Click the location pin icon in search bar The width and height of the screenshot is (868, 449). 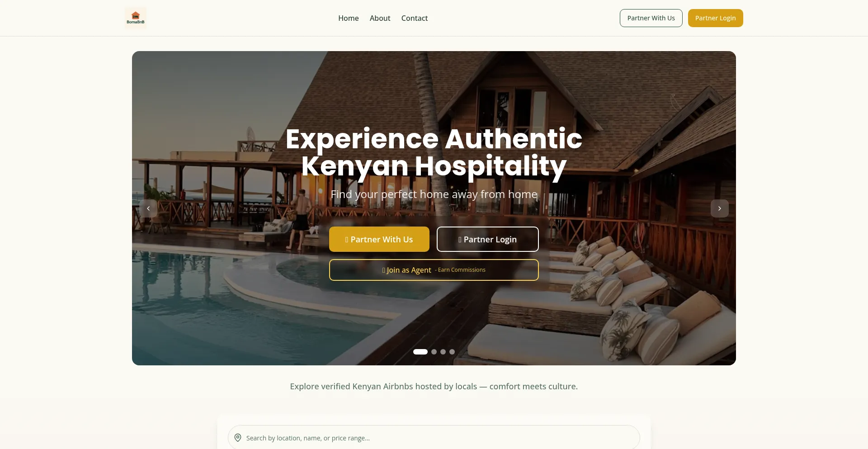click(238, 438)
